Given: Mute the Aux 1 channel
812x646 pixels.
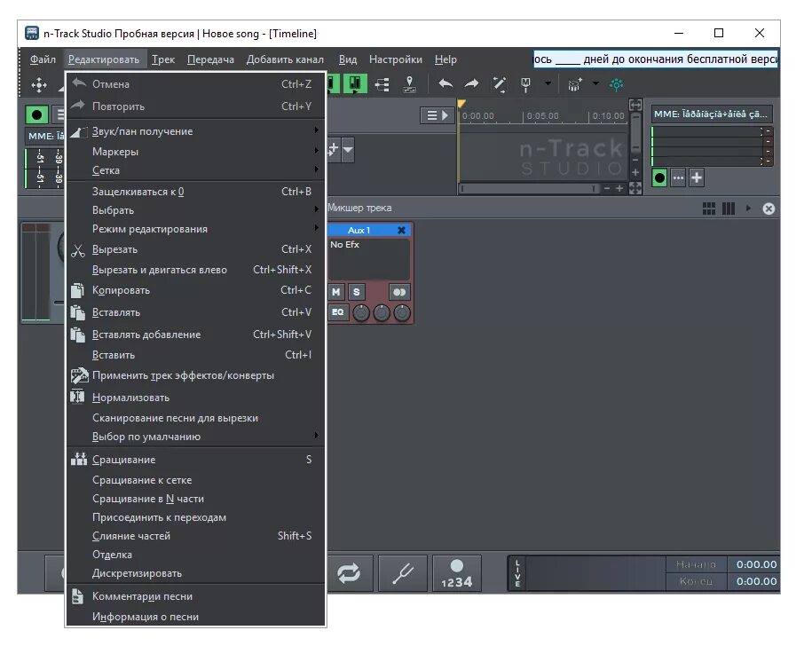Looking at the screenshot, I should (x=336, y=292).
